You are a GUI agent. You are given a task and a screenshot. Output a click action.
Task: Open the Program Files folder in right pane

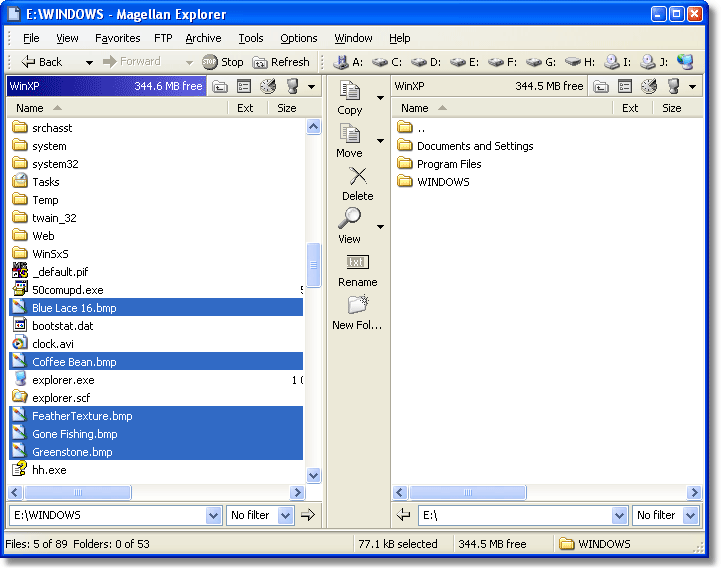click(448, 164)
